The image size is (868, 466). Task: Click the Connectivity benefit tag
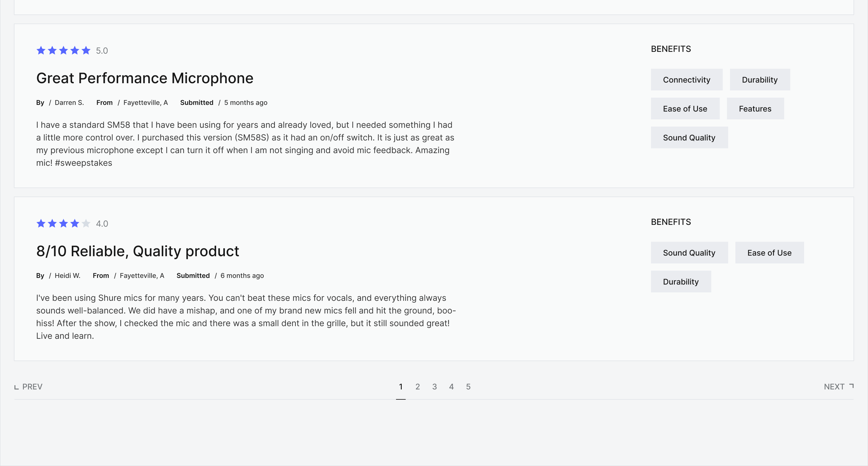686,80
